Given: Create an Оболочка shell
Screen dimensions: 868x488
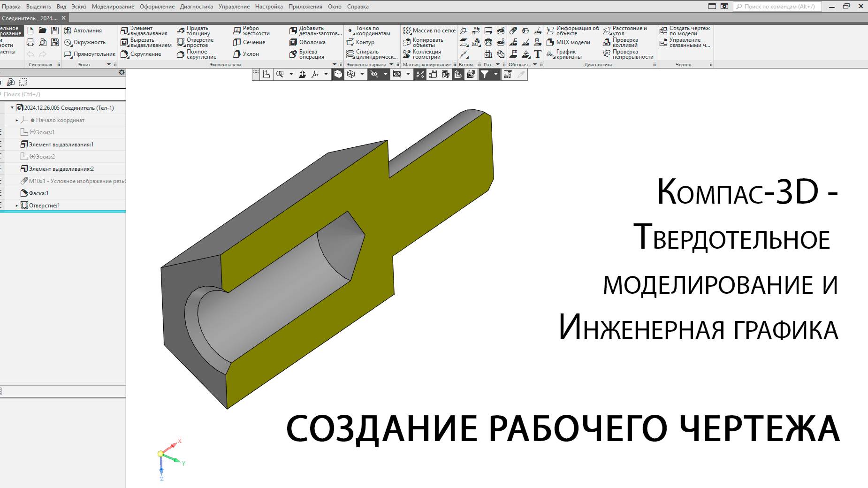Looking at the screenshot, I should (308, 42).
